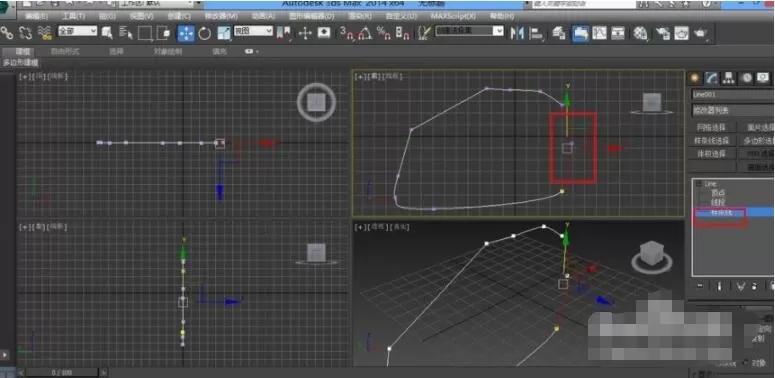Open the MAXScript(X) menu
Viewport: 775px width, 378px height.
pos(453,16)
